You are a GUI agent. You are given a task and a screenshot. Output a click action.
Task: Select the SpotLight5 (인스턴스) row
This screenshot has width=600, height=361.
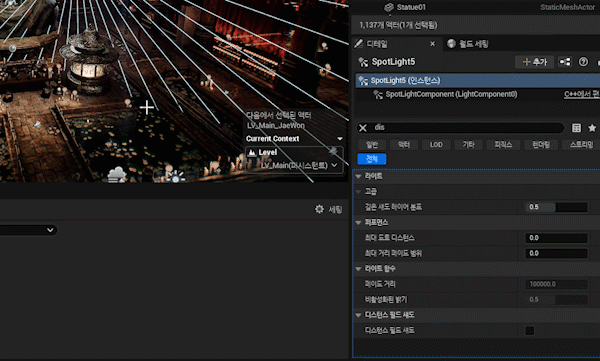click(478, 80)
